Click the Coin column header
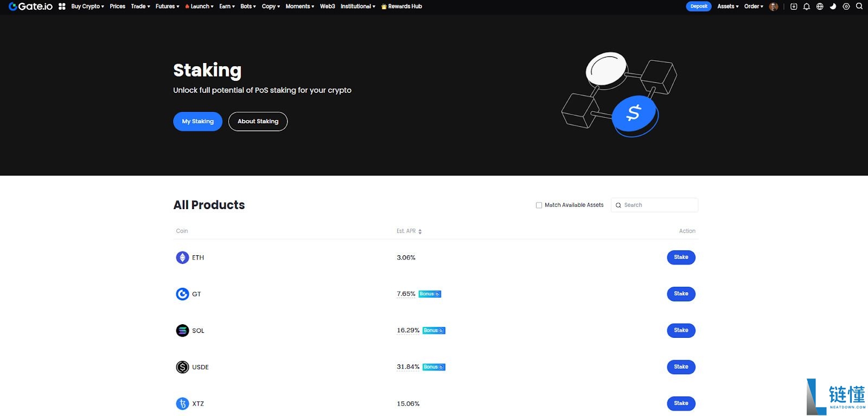The image size is (868, 416). tap(182, 231)
